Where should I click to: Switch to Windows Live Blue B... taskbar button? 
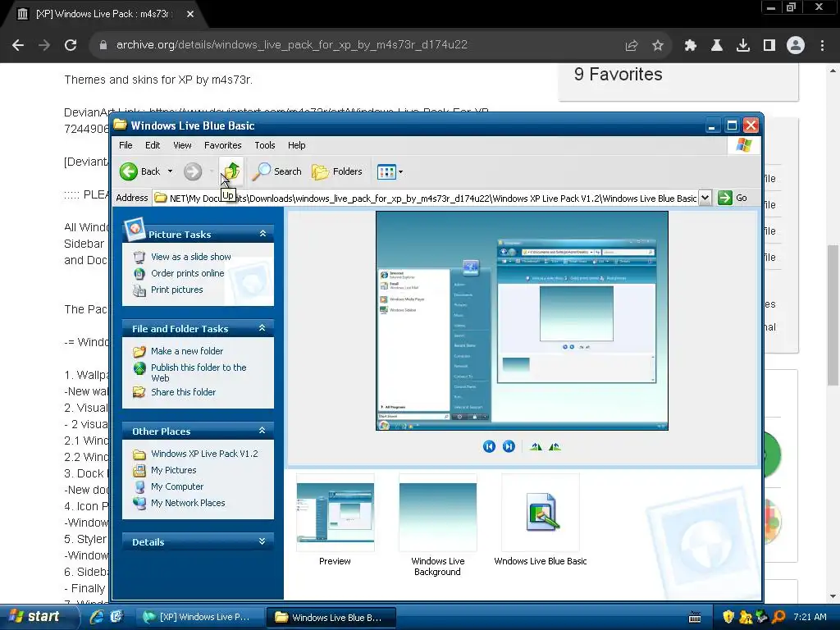tap(331, 617)
